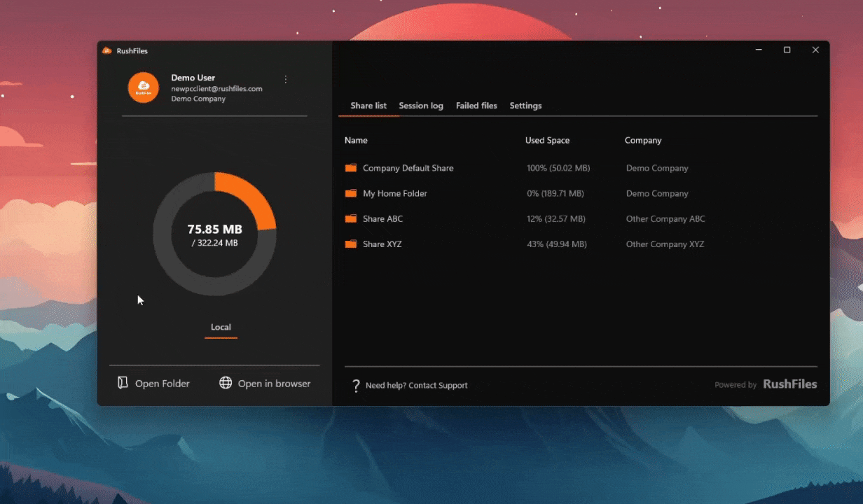Close the RushFiles window

[815, 50]
